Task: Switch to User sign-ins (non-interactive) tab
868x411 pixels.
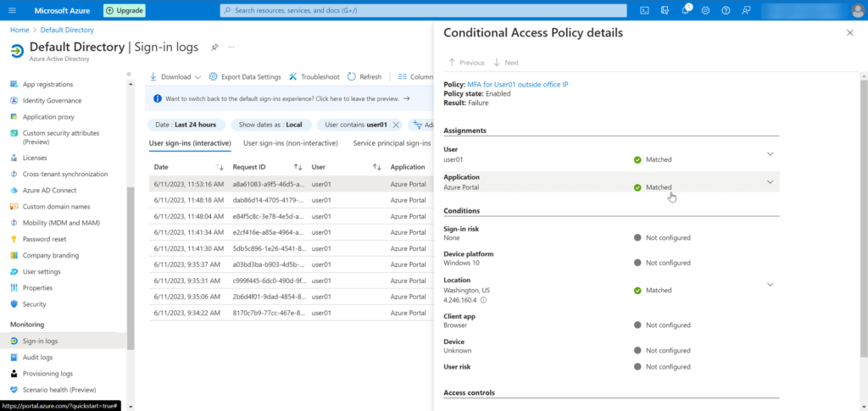Action: [x=291, y=143]
